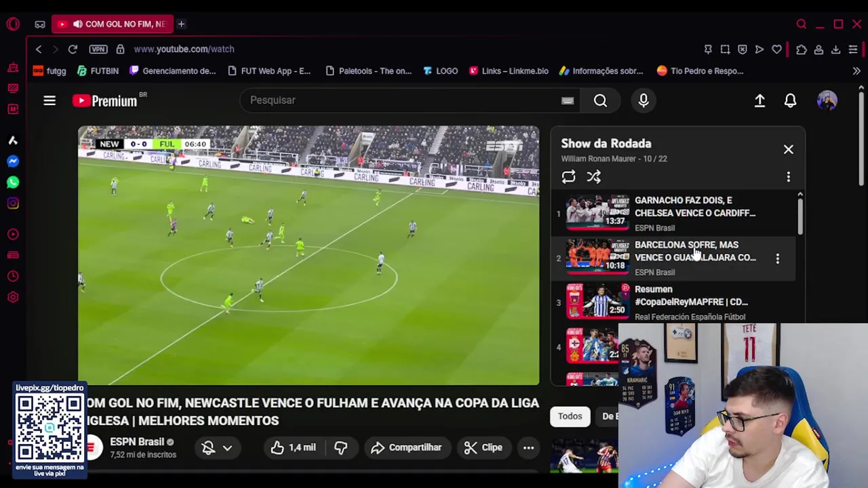Screen dimensions: 868x488
Task: Close the Show da Rodada playlist panel
Action: pyautogui.click(x=789, y=149)
